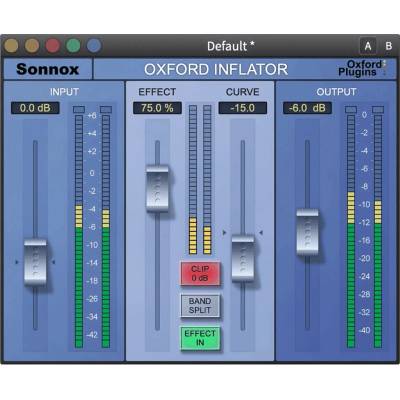Click the Sonnox logo
The width and height of the screenshot is (400, 400).
(x=48, y=69)
